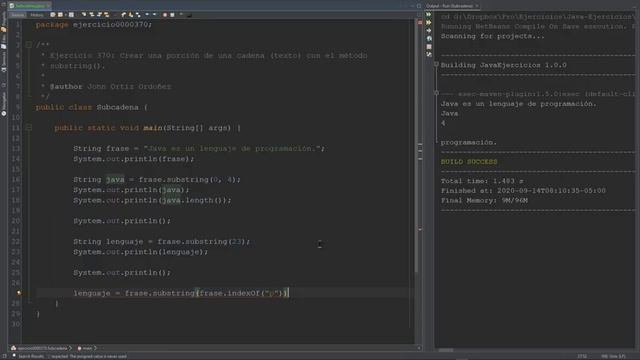This screenshot has width=640, height=360.
Task: Click the white arrow icon in Output sidebar
Action: 429,30
